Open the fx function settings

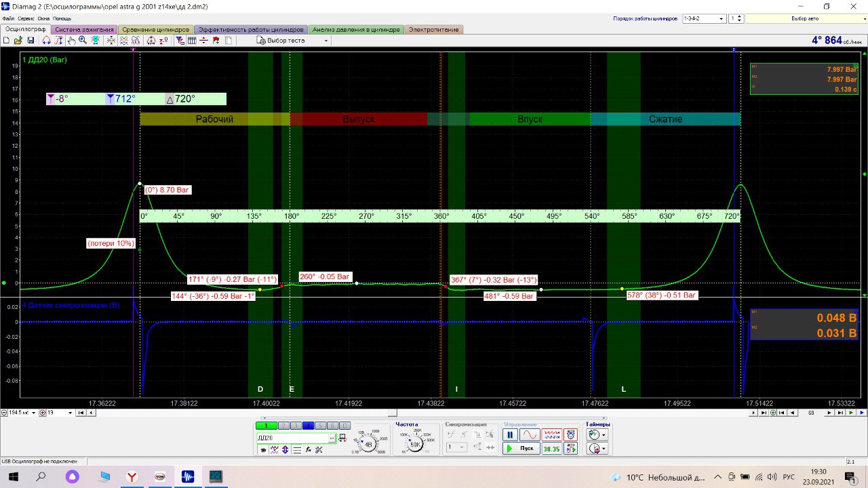(308, 449)
